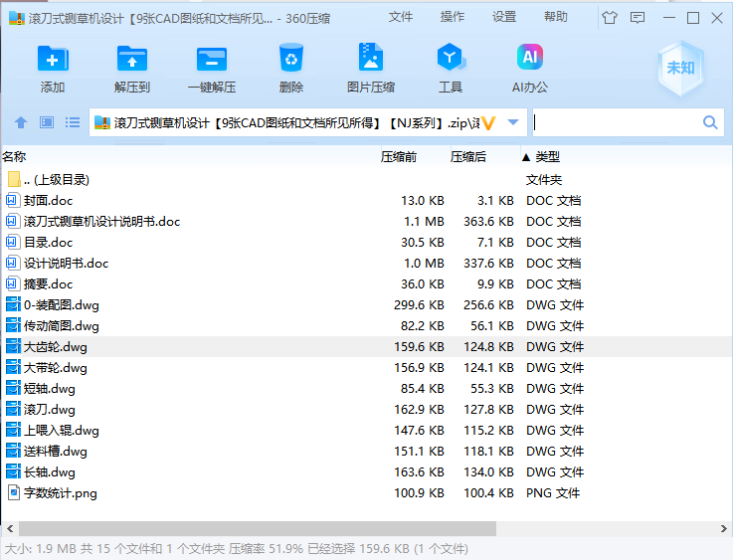The height and width of the screenshot is (560, 733).
Task: Open the 操作 menu
Action: [x=453, y=17]
